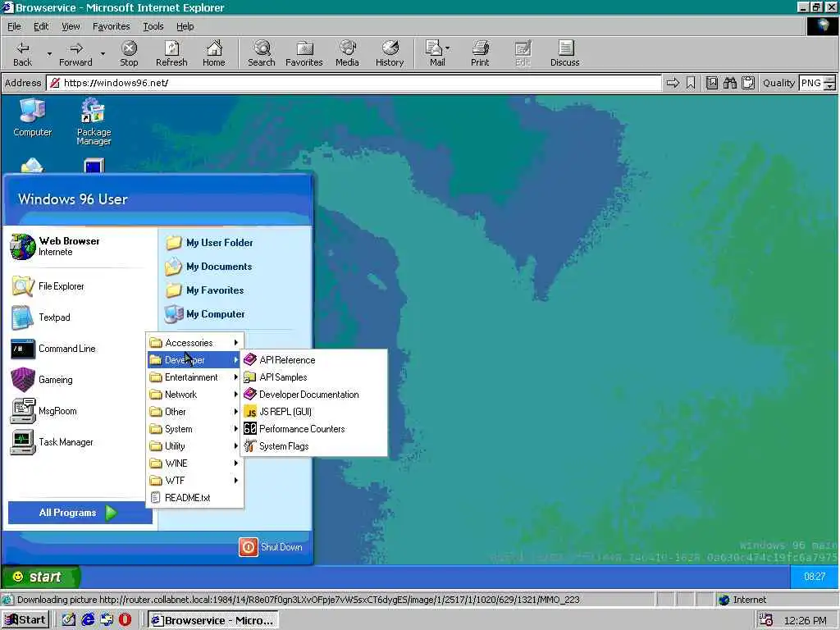Click the address bar URL field
This screenshot has height=630, width=840.
pos(354,83)
